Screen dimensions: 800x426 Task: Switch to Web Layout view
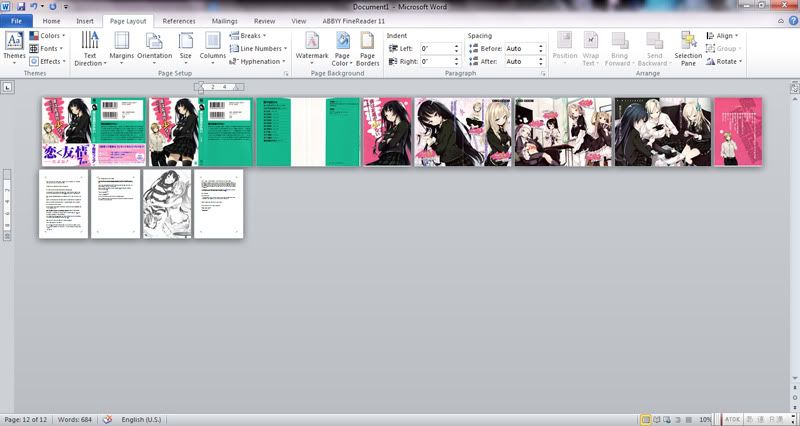tap(667, 419)
